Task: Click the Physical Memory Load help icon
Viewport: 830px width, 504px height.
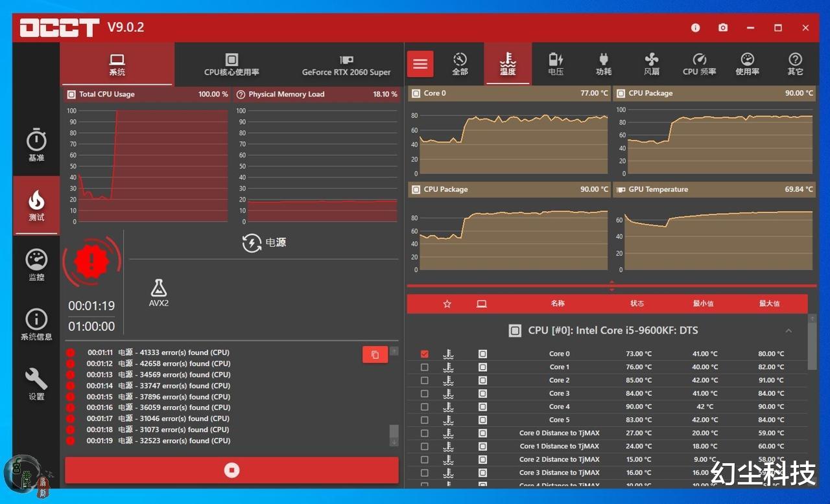Action: pyautogui.click(x=241, y=94)
